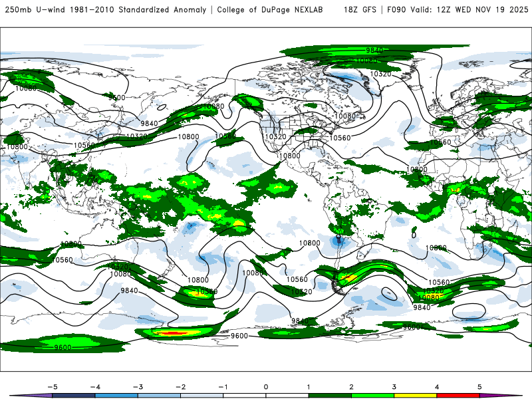
Task: Click the '250mb U-wind 1981-2010 Standardized Anomaly' title
Action: coord(106,10)
